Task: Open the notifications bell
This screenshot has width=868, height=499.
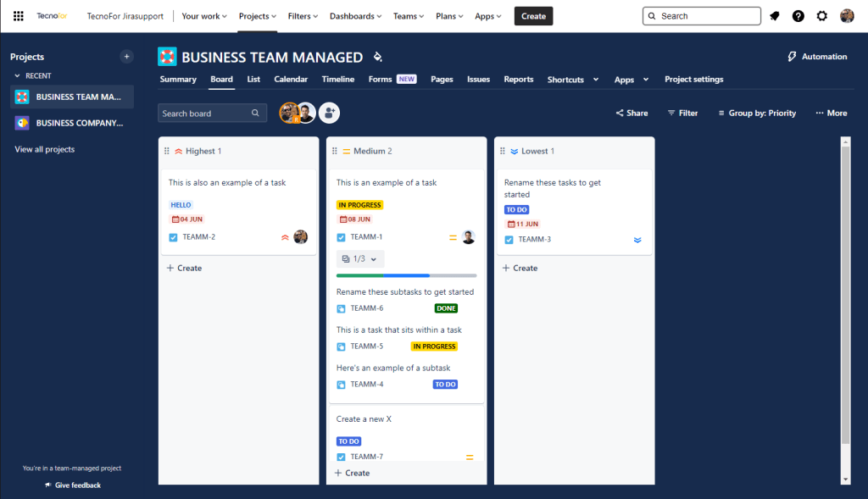Action: pyautogui.click(x=775, y=16)
